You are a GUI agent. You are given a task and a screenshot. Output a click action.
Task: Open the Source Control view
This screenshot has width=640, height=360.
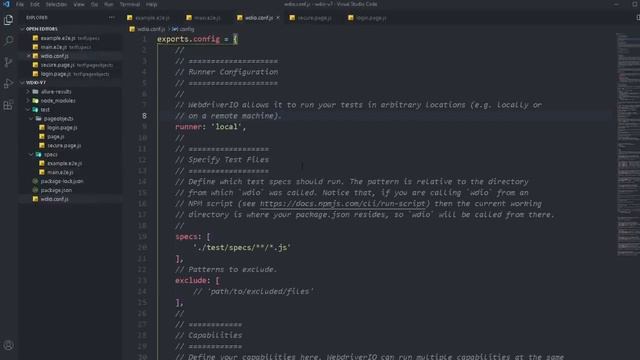[8, 62]
